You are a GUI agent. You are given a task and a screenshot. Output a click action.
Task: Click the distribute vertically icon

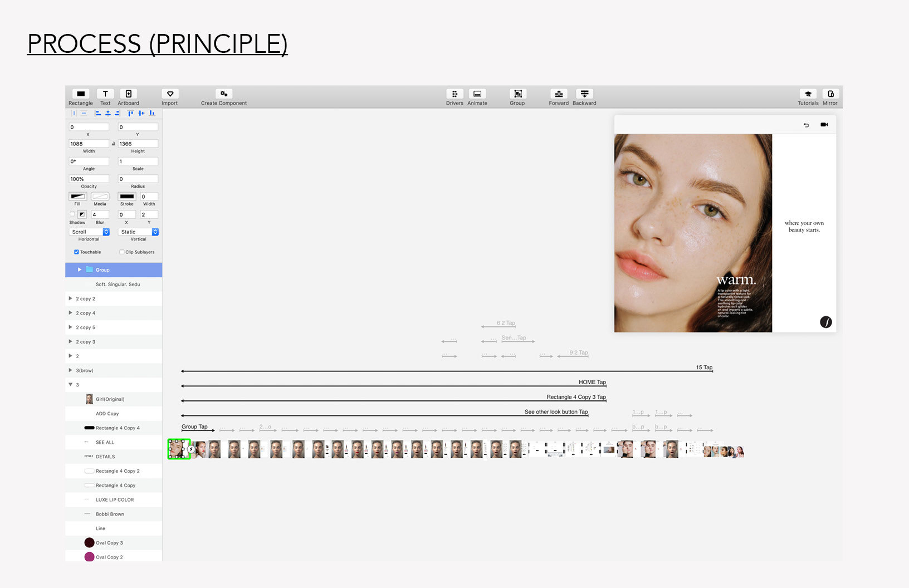(x=84, y=113)
